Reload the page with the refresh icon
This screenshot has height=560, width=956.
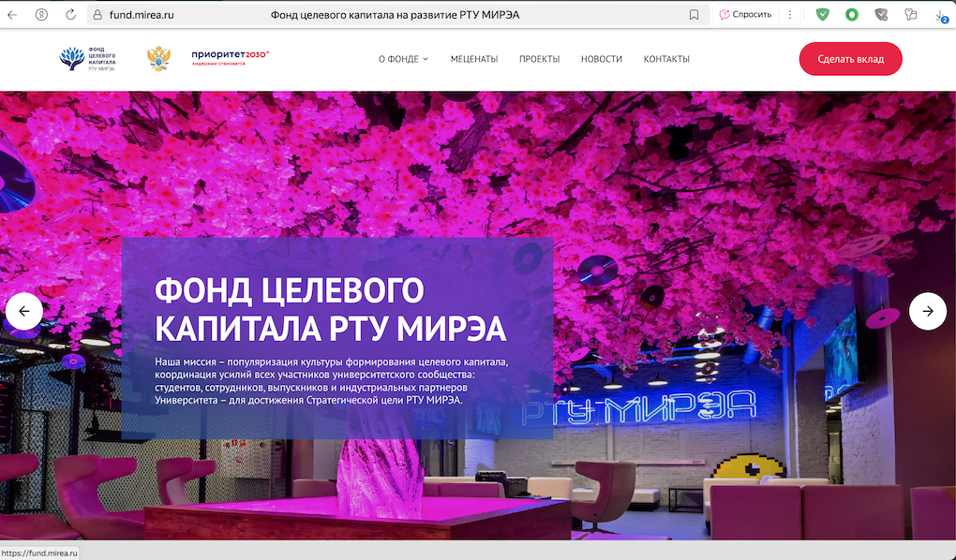(70, 15)
